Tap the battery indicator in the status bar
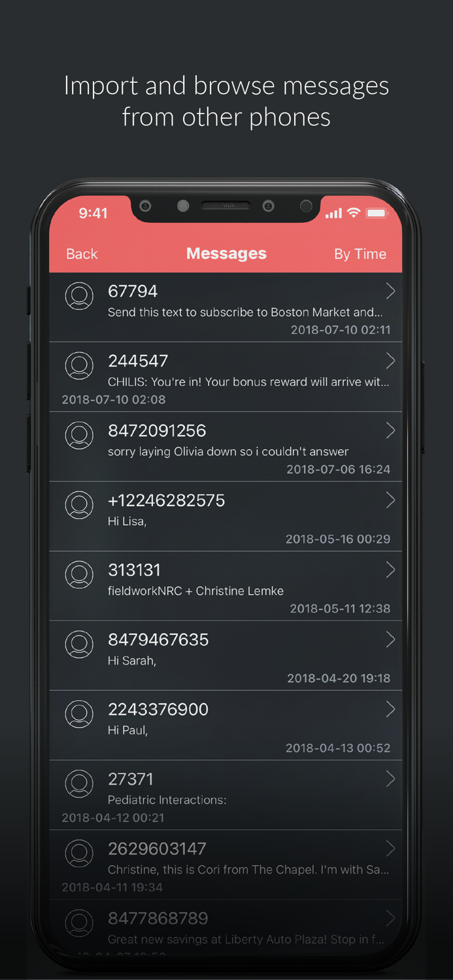Viewport: 453px width, 980px height. coord(378,212)
